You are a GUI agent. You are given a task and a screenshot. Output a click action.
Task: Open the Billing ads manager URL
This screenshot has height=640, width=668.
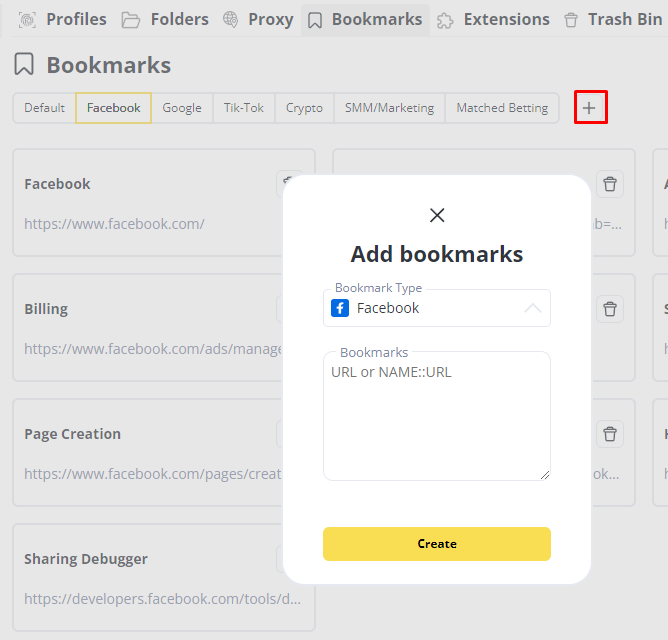click(153, 349)
